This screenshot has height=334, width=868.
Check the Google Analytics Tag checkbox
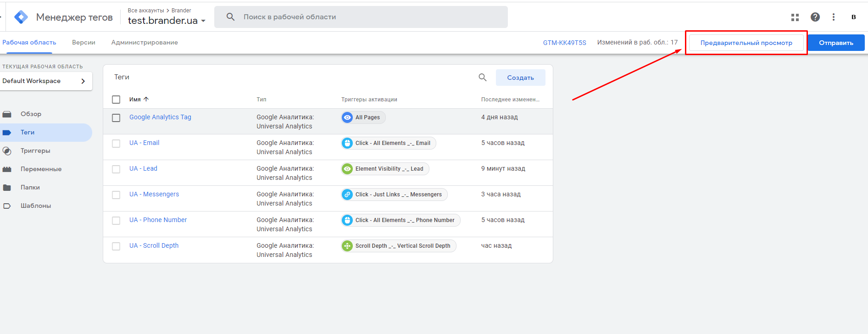click(x=116, y=118)
